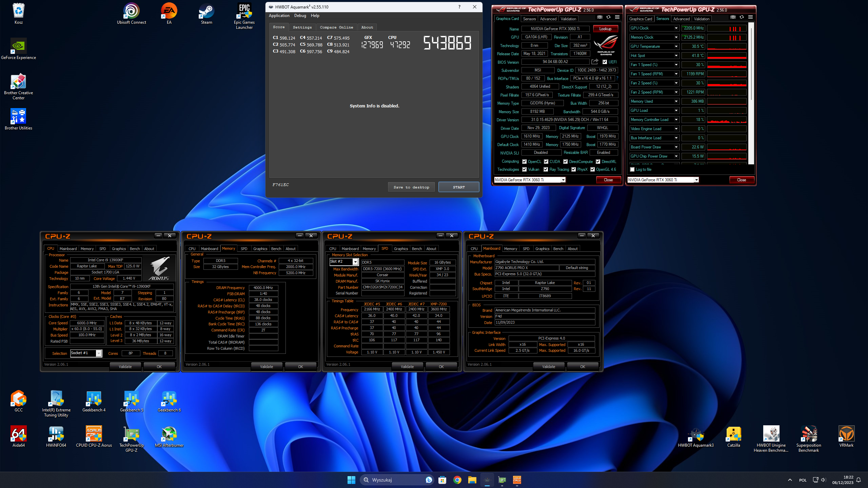Toggle the Vulkan checkbox
The width and height of the screenshot is (868, 488).
[x=524, y=169]
